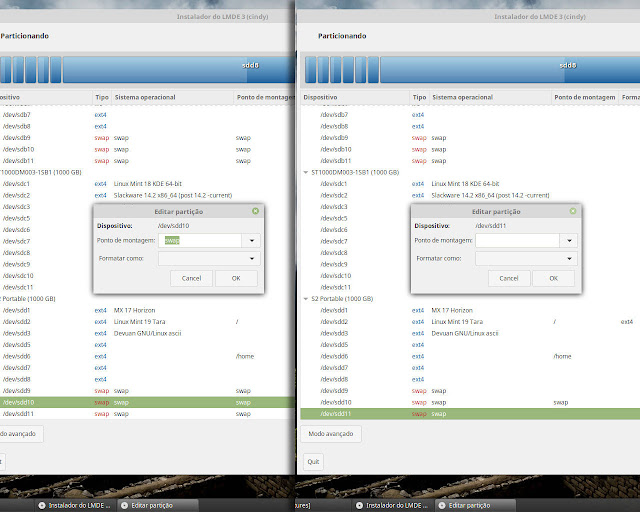Close the Editar partição dialog for /dev/sdd11

click(x=573, y=211)
